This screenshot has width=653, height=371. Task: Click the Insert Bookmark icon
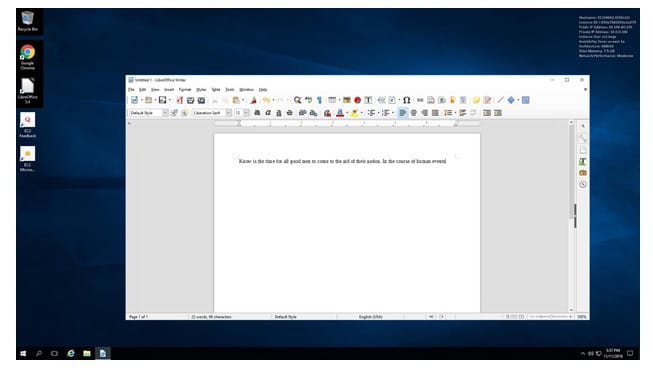click(452, 100)
